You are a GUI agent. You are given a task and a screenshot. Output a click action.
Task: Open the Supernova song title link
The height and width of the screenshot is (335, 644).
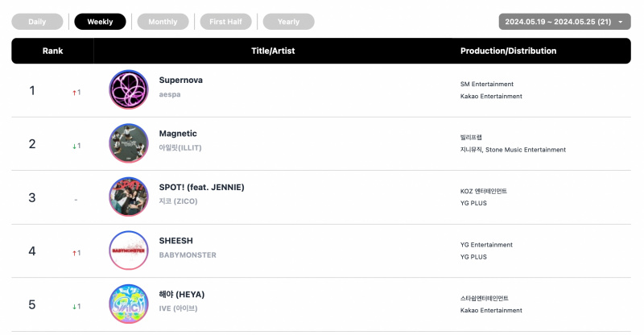180,81
